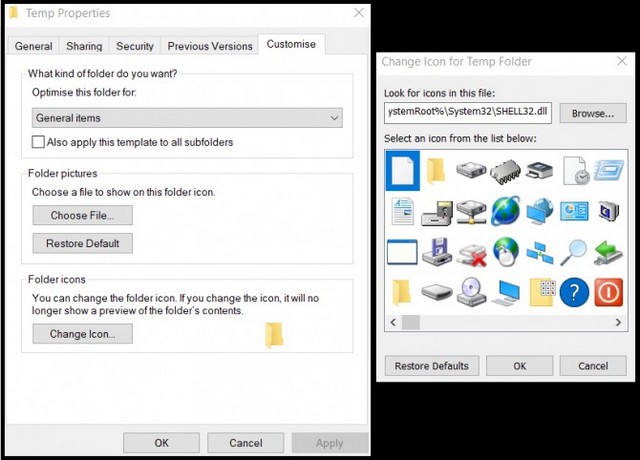Open the 'General items' optimise dropdown
Image resolution: width=640 pixels, height=460 pixels.
187,118
